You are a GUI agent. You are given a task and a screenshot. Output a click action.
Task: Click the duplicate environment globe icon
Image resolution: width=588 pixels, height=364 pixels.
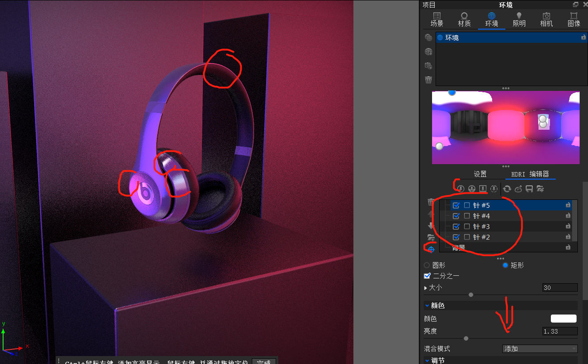(x=428, y=38)
